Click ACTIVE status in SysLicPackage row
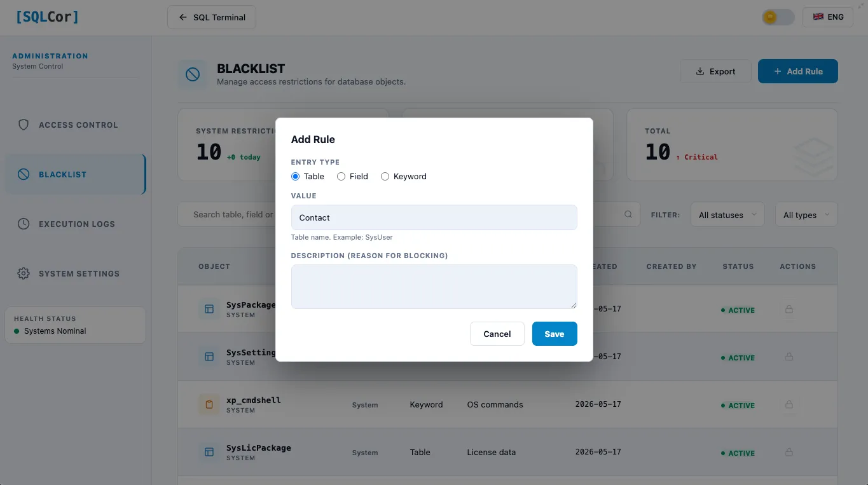868x485 pixels. coord(738,453)
